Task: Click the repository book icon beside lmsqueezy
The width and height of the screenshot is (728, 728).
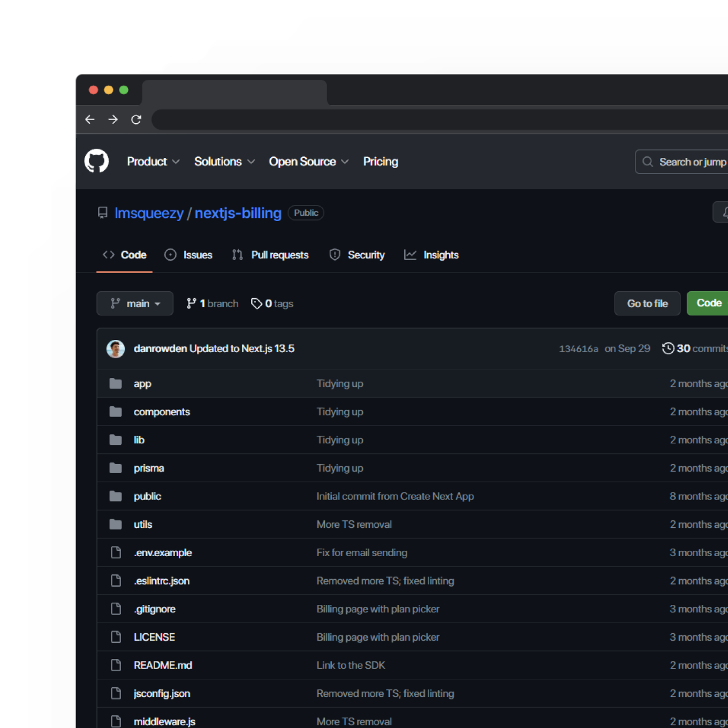Action: coord(102,213)
